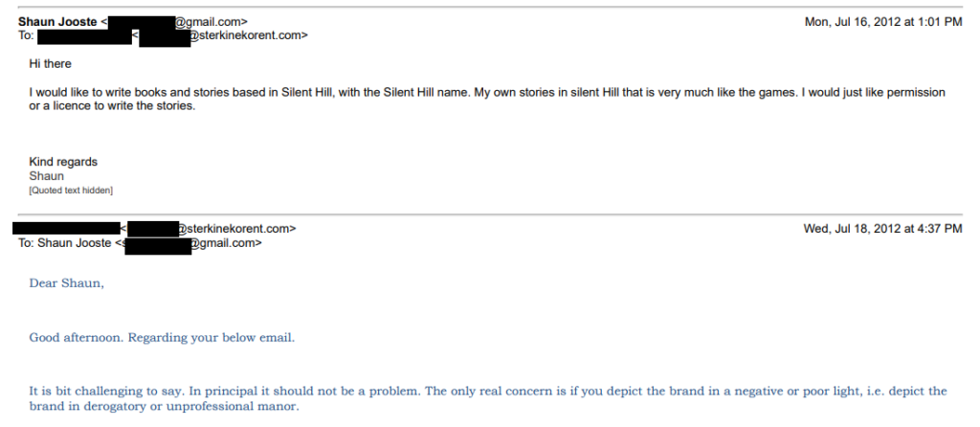The height and width of the screenshot is (427, 980).
Task: Click the Hi there greeting line
Action: click(x=50, y=64)
